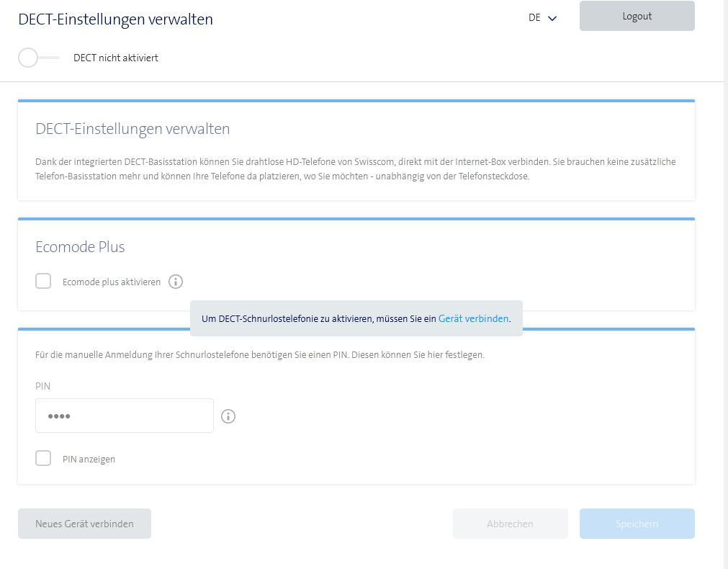Screen dimensions: 728x569
Task: Click info icon next to PIN field
Action: 228,416
